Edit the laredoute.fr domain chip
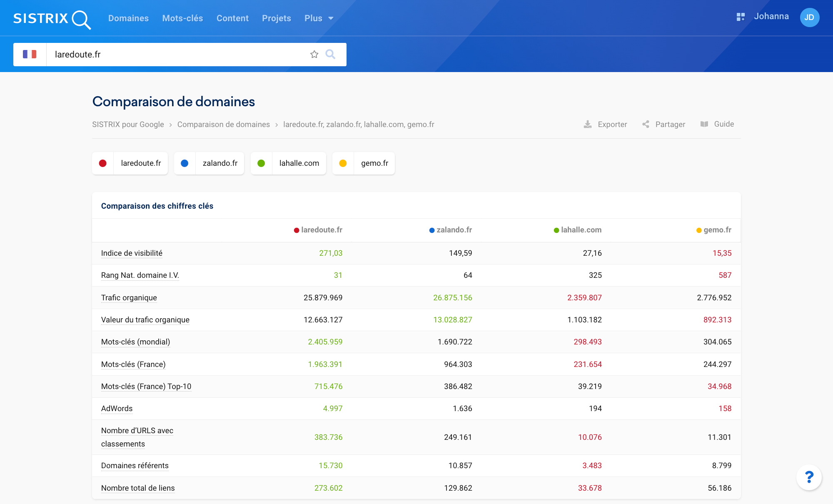The width and height of the screenshot is (833, 504). coord(141,163)
